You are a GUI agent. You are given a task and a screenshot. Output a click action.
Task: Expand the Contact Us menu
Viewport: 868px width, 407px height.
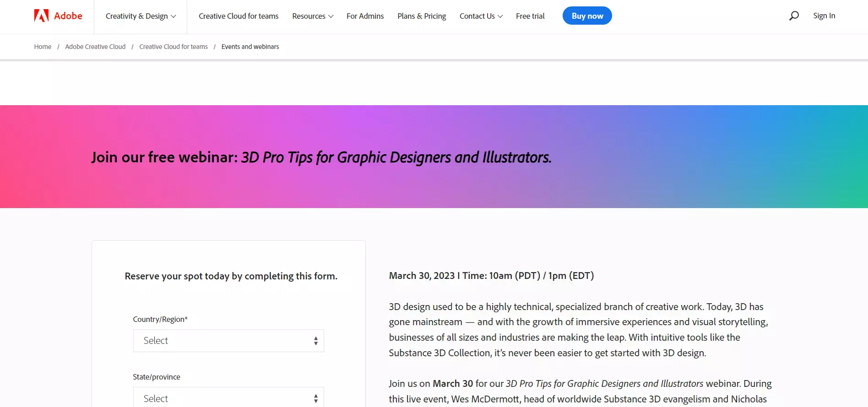point(481,16)
